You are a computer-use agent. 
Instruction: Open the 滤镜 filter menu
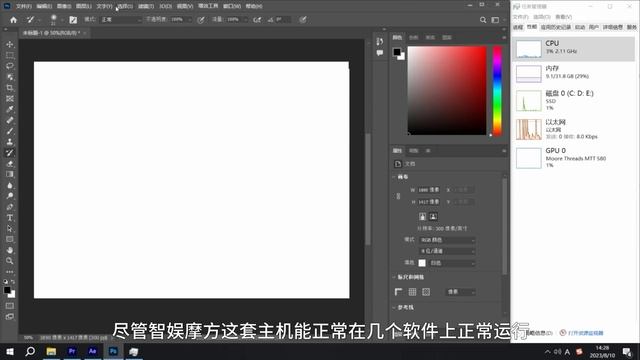coord(146,6)
